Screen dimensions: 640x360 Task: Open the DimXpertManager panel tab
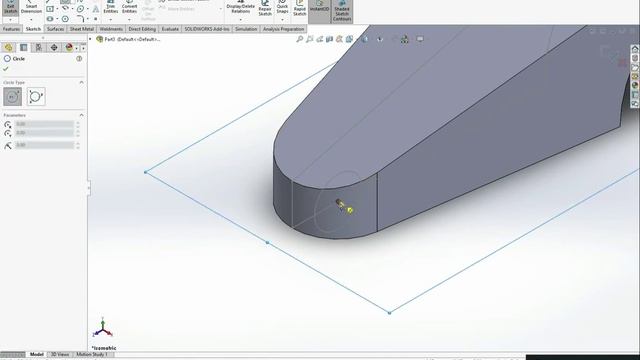tap(54, 48)
